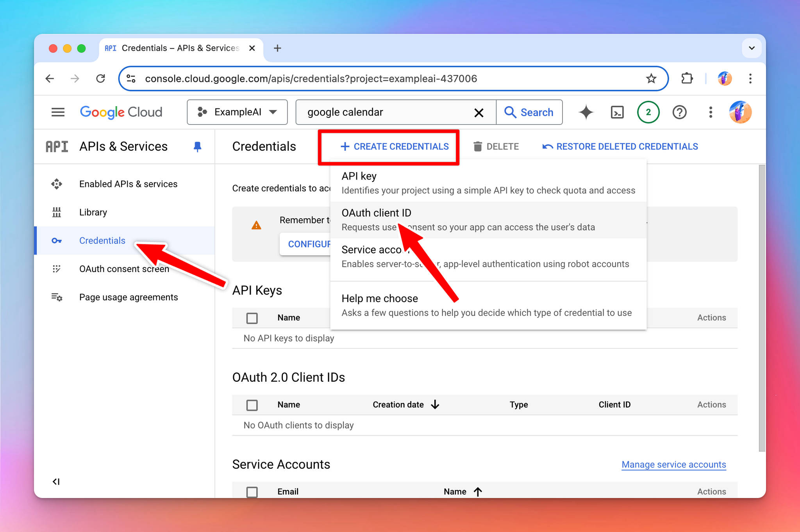800x532 pixels.
Task: Open the notifications badge showing 2
Action: [x=648, y=112]
